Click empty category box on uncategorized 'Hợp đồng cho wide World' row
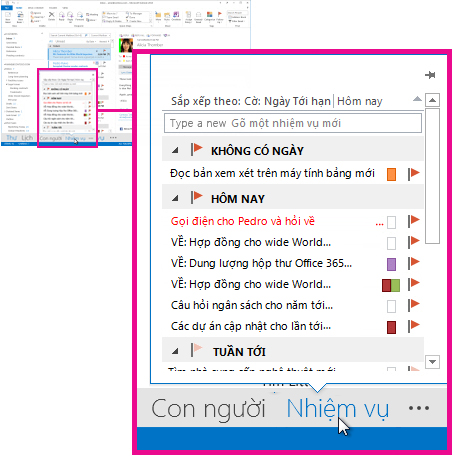 click(x=391, y=243)
